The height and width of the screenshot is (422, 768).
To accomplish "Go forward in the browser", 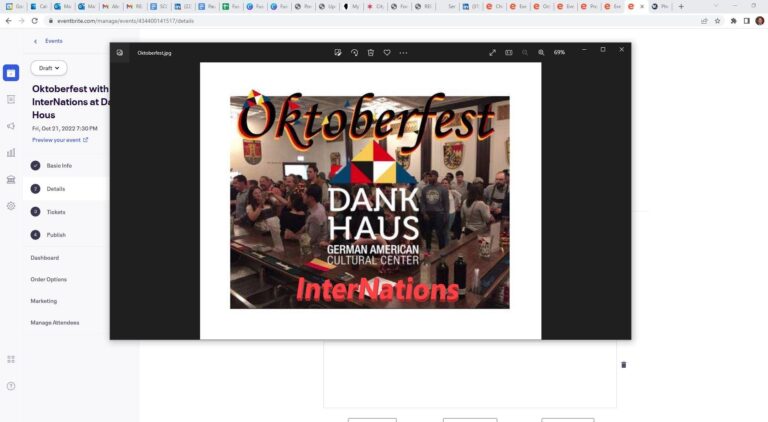I will pos(22,21).
